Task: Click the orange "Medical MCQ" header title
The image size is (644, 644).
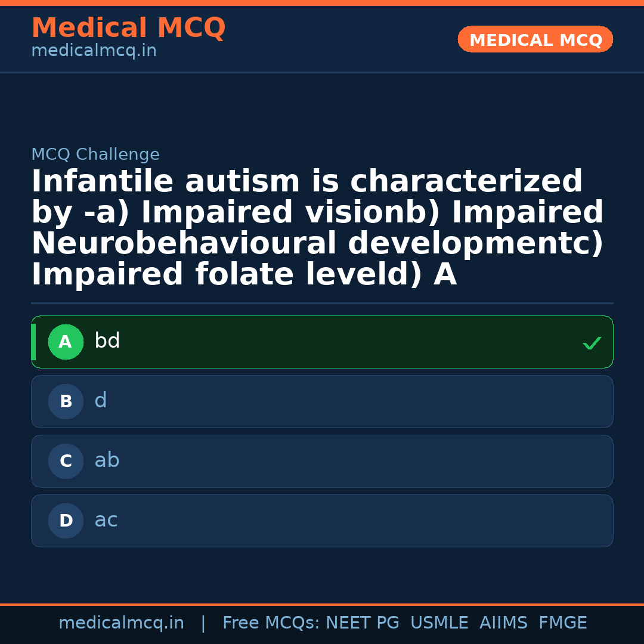Action: click(128, 28)
